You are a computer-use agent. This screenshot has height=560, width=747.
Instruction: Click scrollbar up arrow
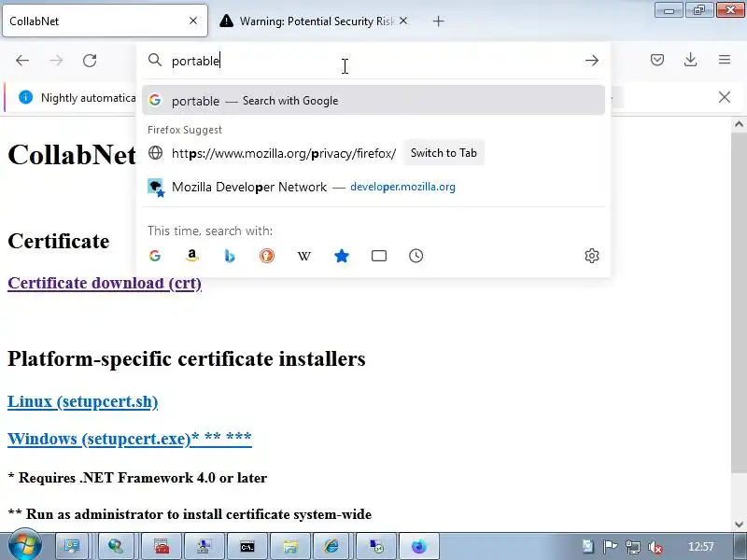739,124
